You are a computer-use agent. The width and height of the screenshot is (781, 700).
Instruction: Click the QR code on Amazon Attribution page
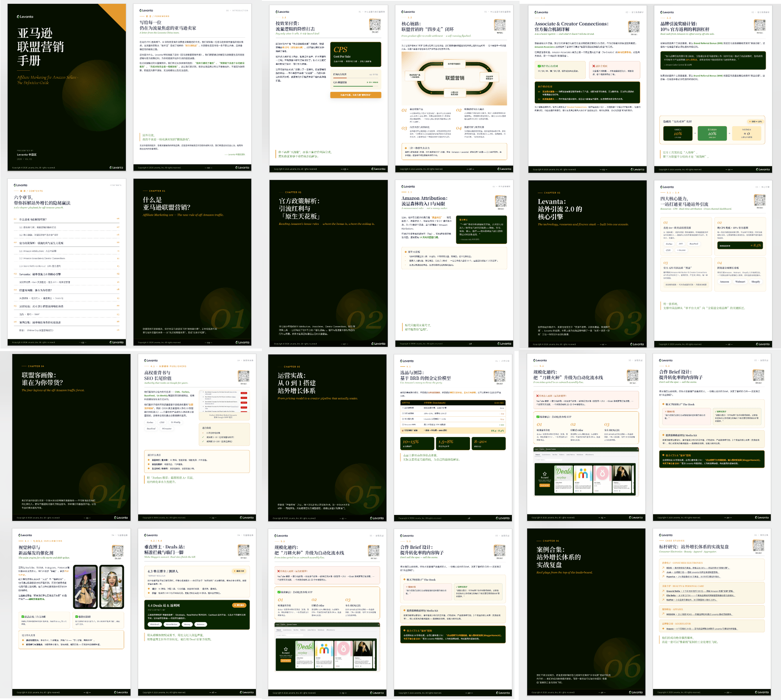pyautogui.click(x=500, y=201)
